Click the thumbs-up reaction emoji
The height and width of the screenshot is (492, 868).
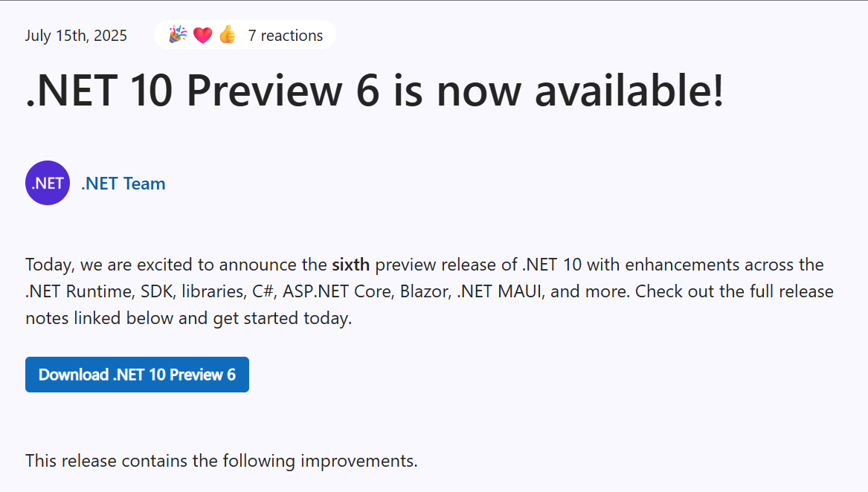[x=227, y=35]
